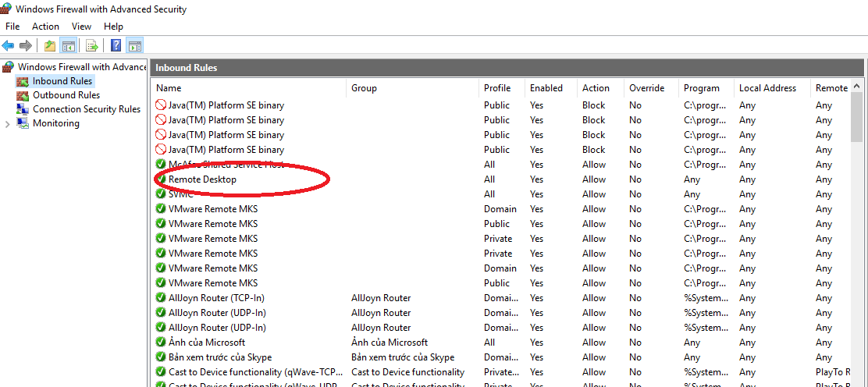
Task: Click the Export List toolbar icon
Action: tap(92, 45)
